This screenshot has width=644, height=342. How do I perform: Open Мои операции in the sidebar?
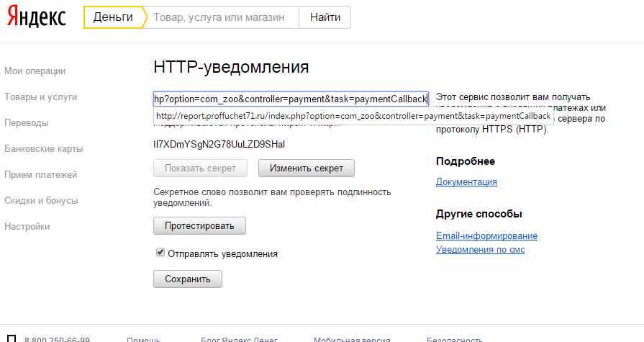point(35,71)
